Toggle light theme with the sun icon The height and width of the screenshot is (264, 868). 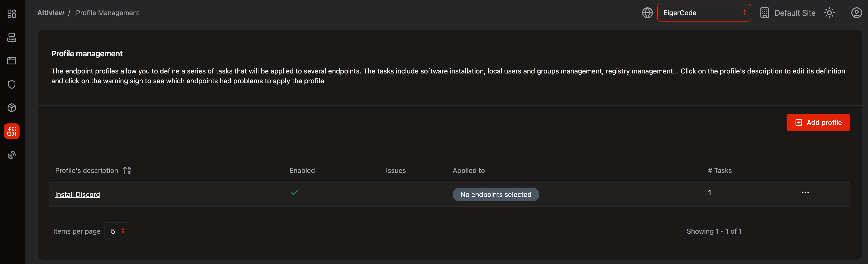[829, 13]
